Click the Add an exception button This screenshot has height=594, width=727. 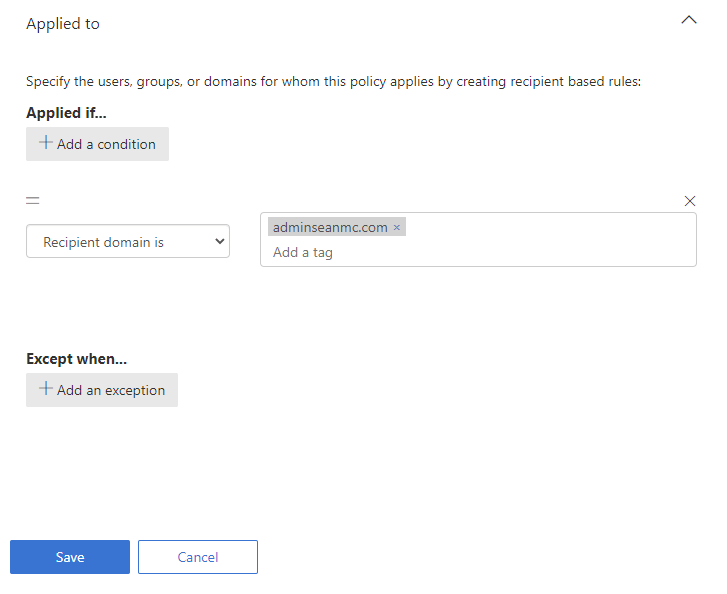coord(102,390)
